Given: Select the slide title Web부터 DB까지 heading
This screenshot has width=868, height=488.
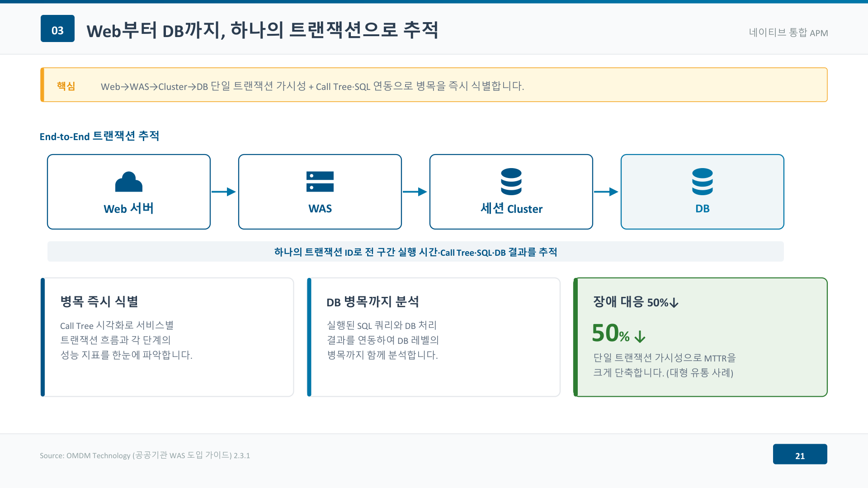Looking at the screenshot, I should click(262, 30).
